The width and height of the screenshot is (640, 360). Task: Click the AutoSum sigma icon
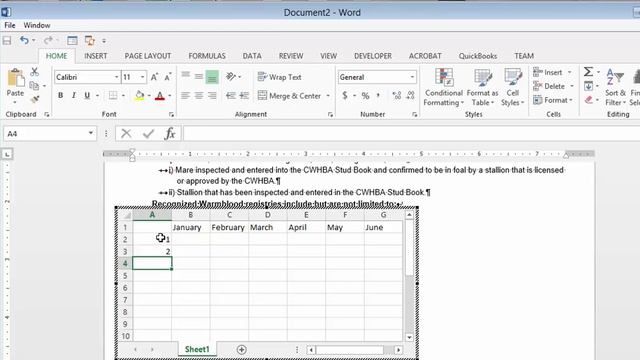coord(588,72)
